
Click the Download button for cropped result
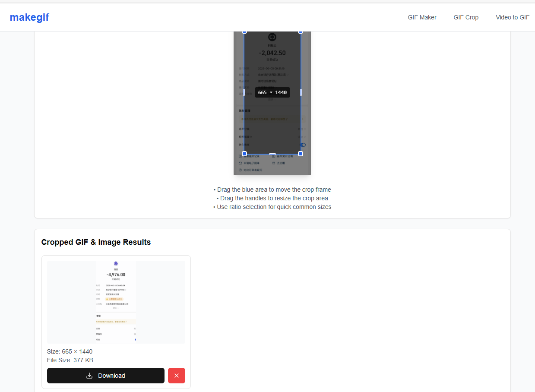pos(106,376)
